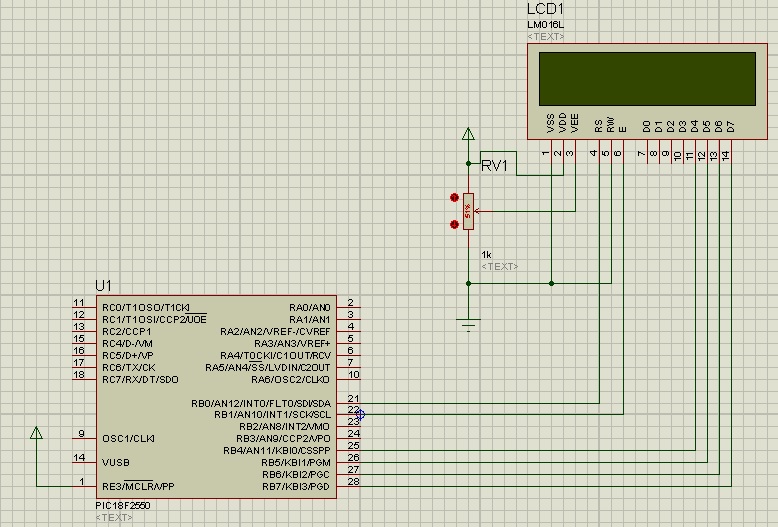Screen dimensions: 778x527
Task: Select the U1 reference label
Action: 103,286
